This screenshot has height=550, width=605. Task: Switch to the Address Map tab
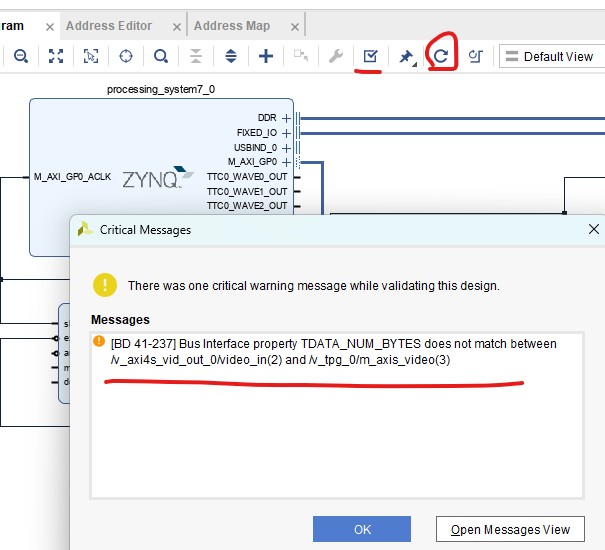tap(231, 26)
